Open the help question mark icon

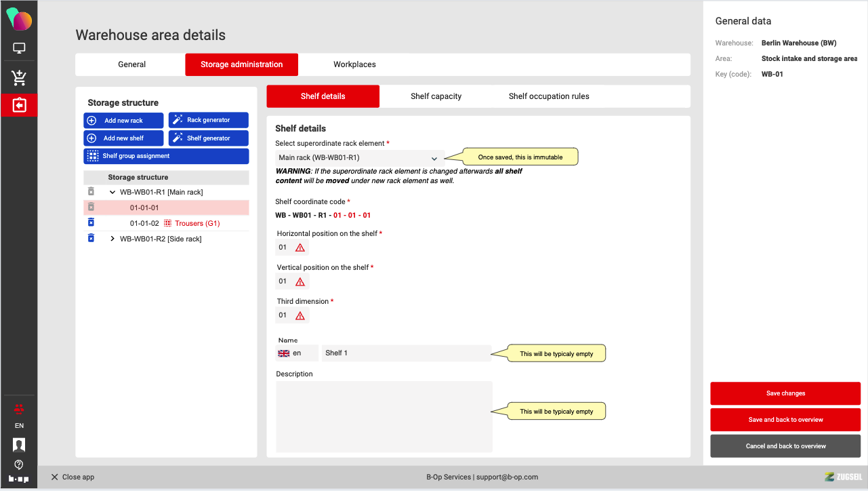(x=19, y=465)
